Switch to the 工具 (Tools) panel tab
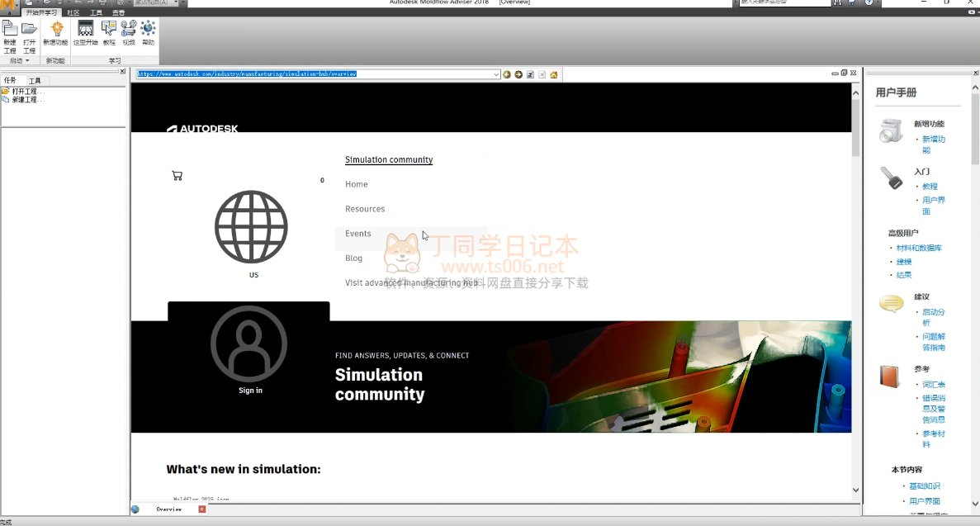This screenshot has width=980, height=526. pyautogui.click(x=35, y=81)
